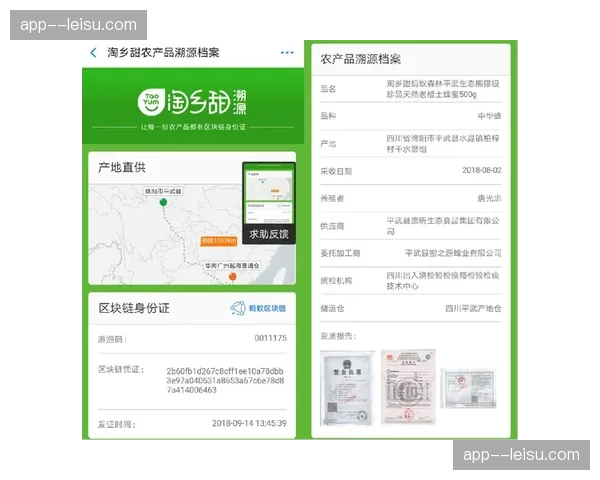Click the source code number 0011175
Image resolution: width=600 pixels, height=480 pixels.
[269, 339]
